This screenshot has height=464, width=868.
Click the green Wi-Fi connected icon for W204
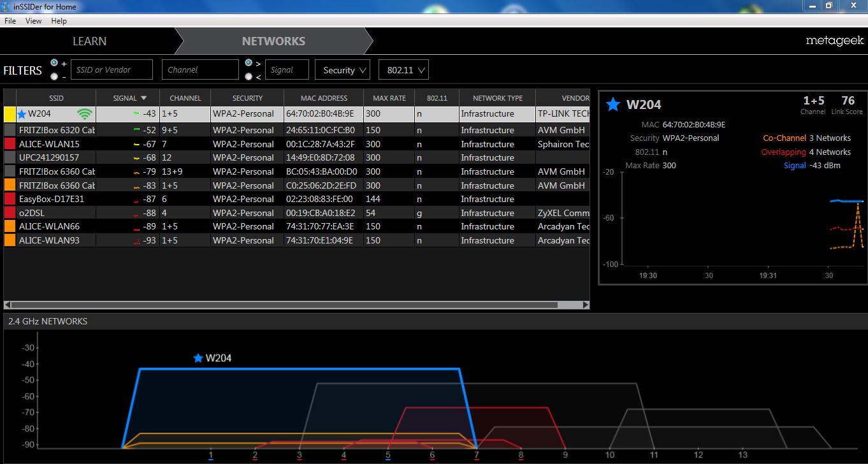coord(85,114)
